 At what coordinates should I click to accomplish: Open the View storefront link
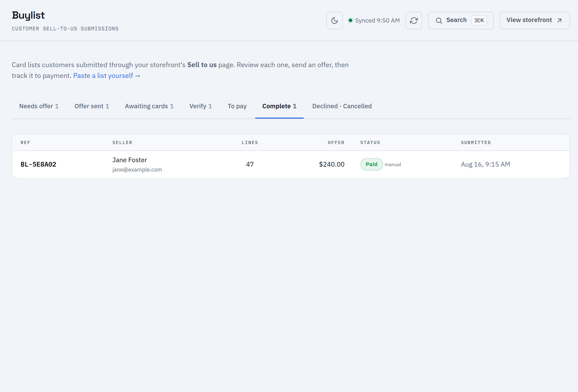pyautogui.click(x=534, y=20)
